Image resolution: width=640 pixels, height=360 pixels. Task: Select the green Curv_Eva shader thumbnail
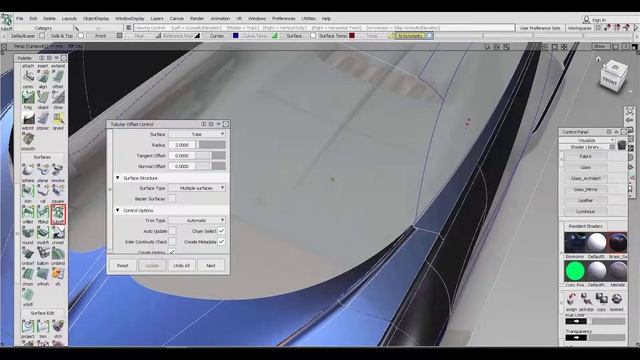tap(575, 271)
